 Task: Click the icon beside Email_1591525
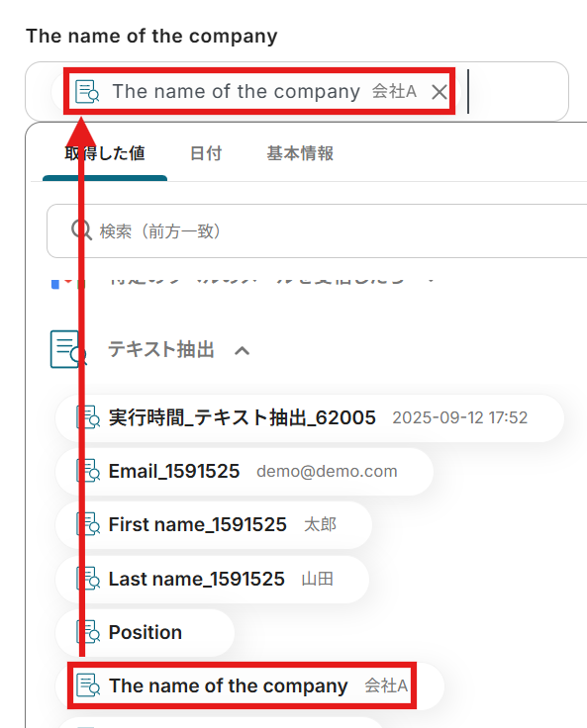click(x=88, y=470)
